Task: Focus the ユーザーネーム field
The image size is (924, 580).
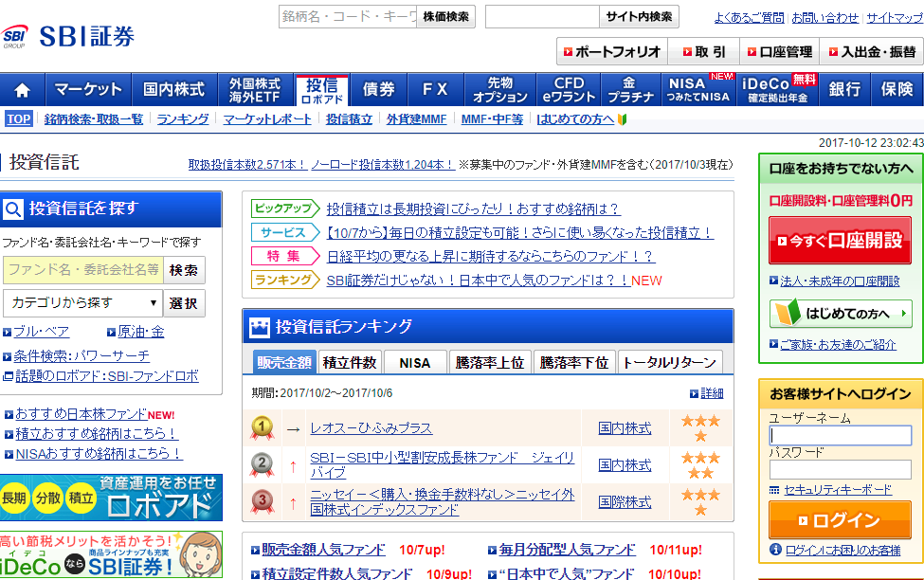Action: pos(841,435)
